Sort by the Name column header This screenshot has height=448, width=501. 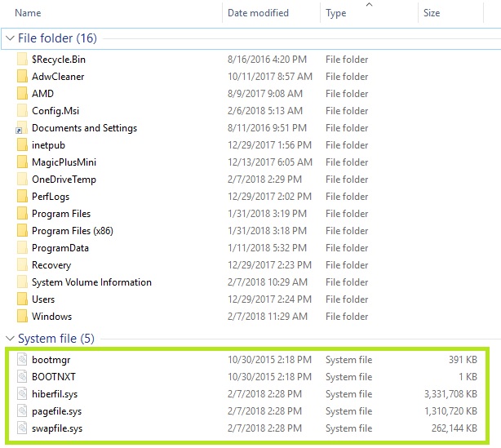28,13
